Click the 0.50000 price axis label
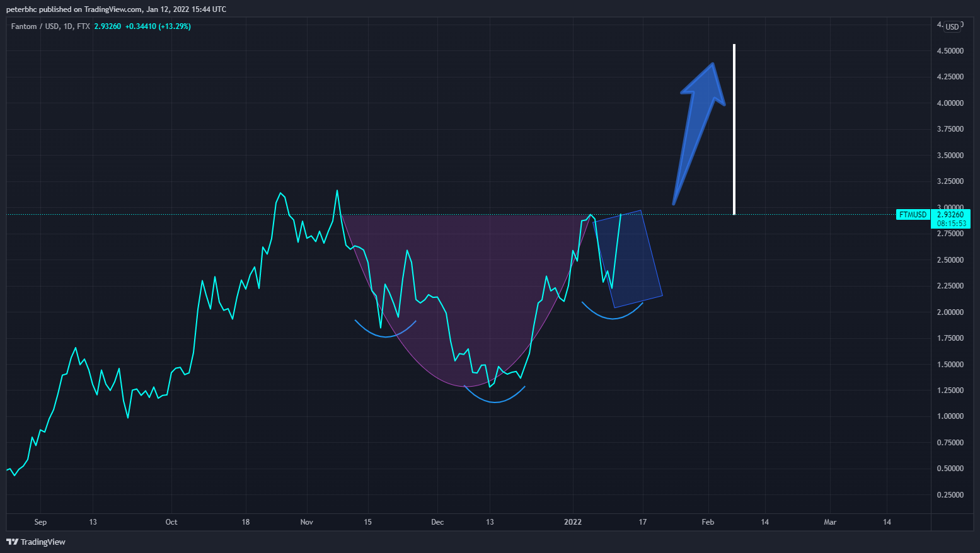This screenshot has width=980, height=553. click(950, 469)
